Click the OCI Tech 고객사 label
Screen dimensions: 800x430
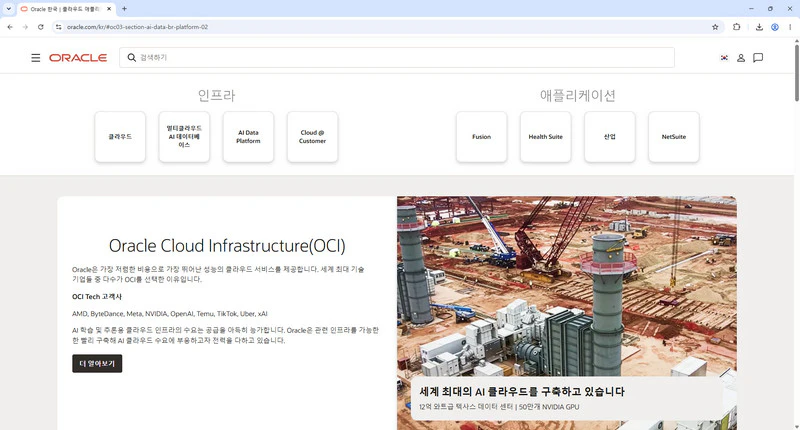pos(97,296)
